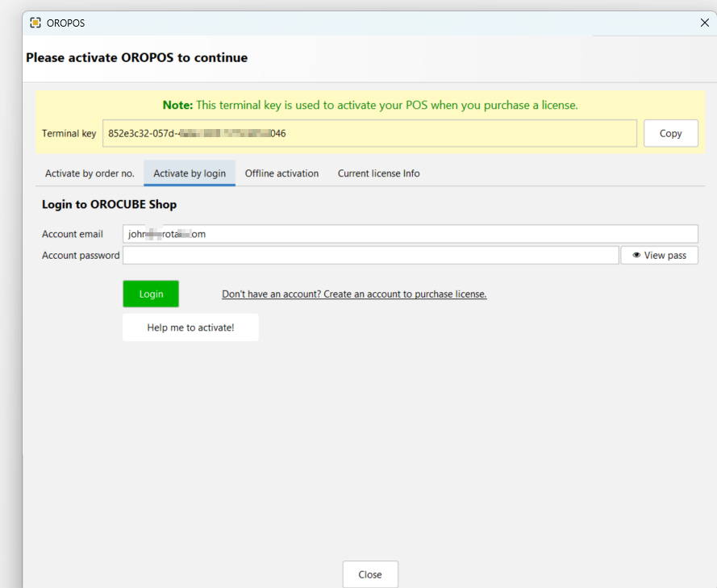Select the Activate by login tab
This screenshot has height=588, width=717.
[190, 173]
